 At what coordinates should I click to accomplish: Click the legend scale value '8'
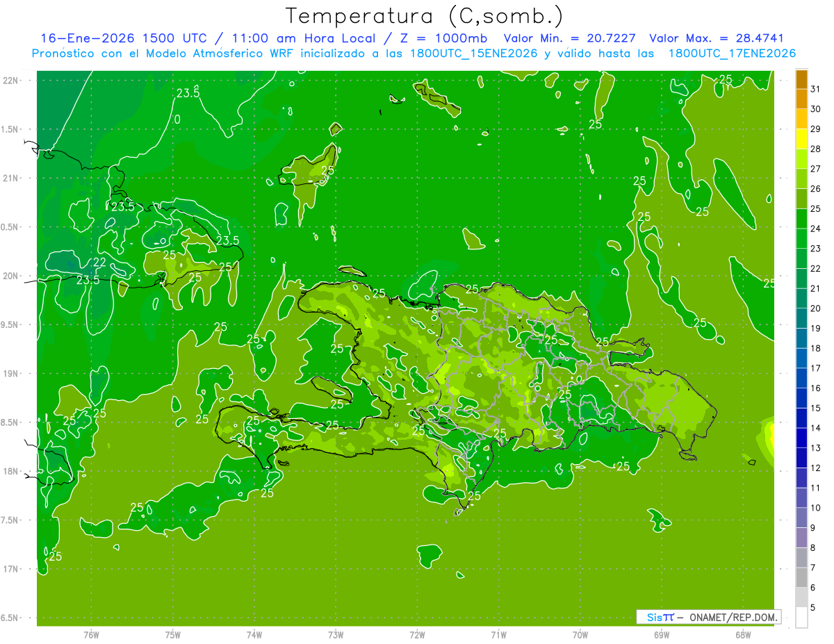coord(813,548)
